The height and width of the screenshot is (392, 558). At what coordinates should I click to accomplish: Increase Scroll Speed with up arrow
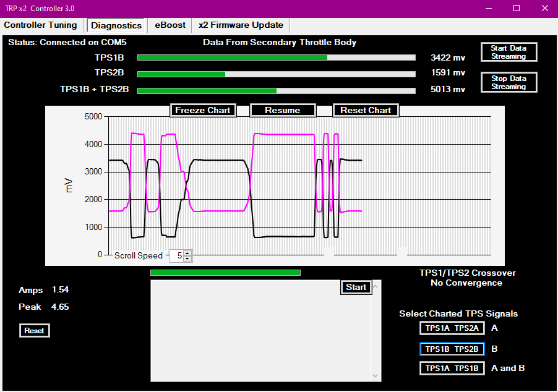coord(187,254)
